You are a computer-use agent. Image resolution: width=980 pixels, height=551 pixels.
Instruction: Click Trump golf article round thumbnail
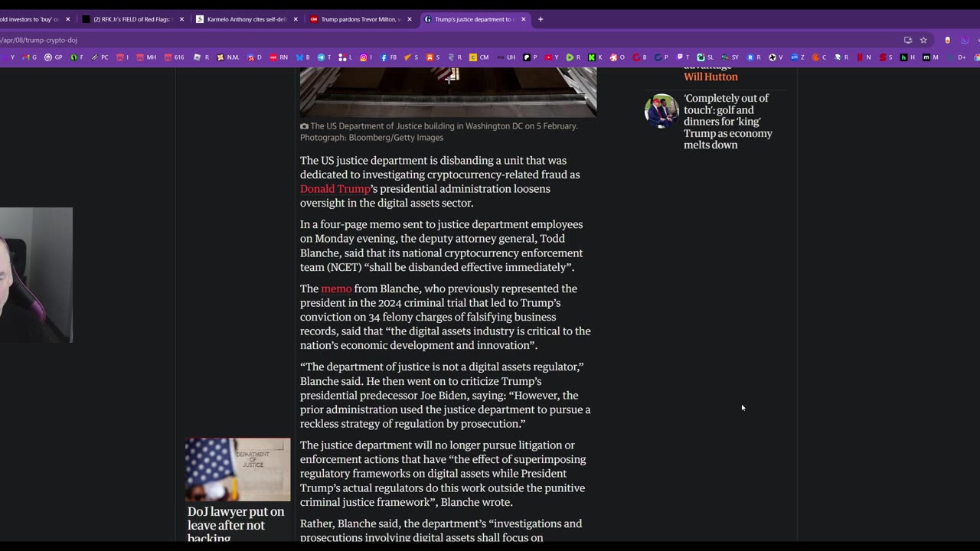point(661,111)
